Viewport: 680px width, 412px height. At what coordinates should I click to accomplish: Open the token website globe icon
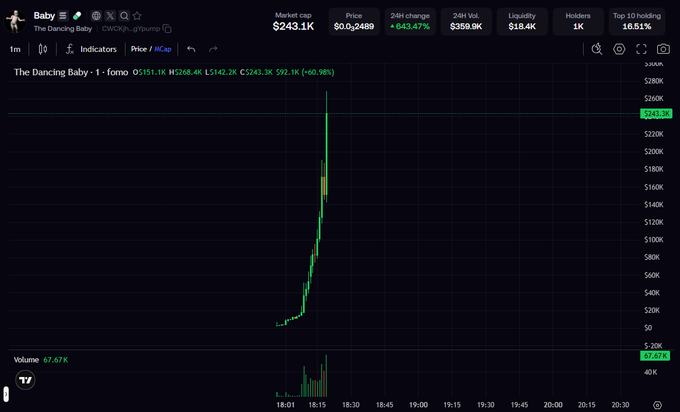(x=96, y=16)
